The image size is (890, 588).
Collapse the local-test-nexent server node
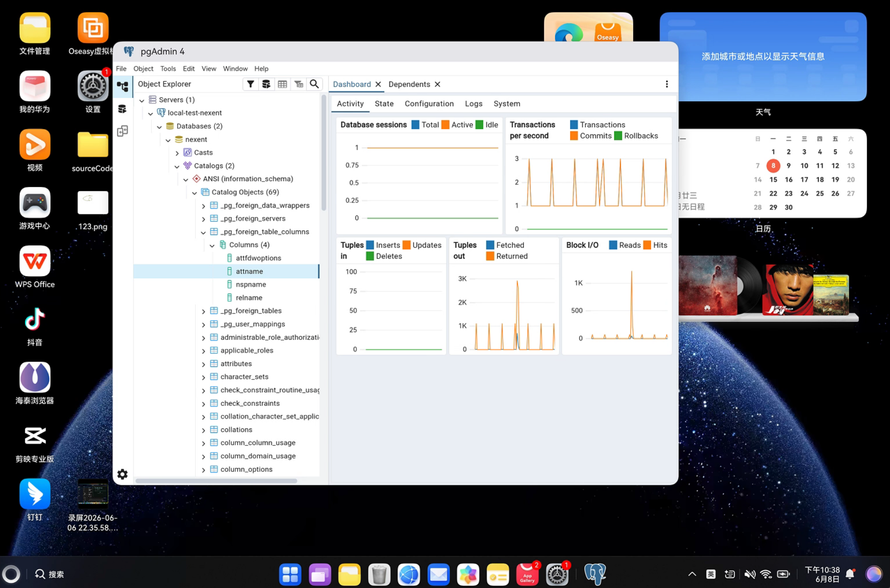(x=151, y=113)
